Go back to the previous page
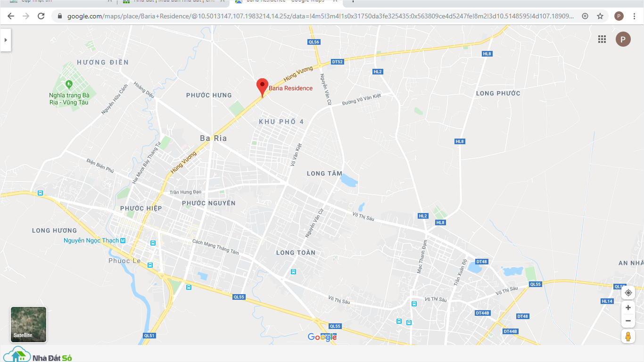The height and width of the screenshot is (362, 644). point(11,16)
